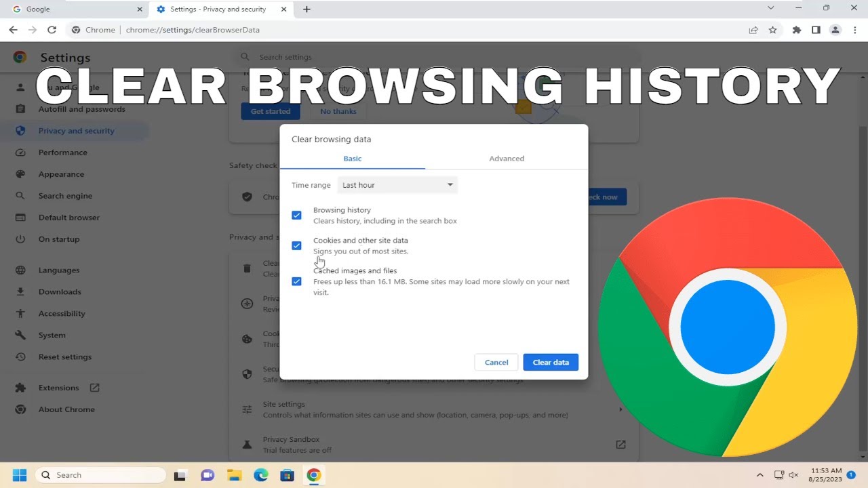This screenshot has width=868, height=488.
Task: Open the side panel icon in the toolbar
Action: click(816, 30)
